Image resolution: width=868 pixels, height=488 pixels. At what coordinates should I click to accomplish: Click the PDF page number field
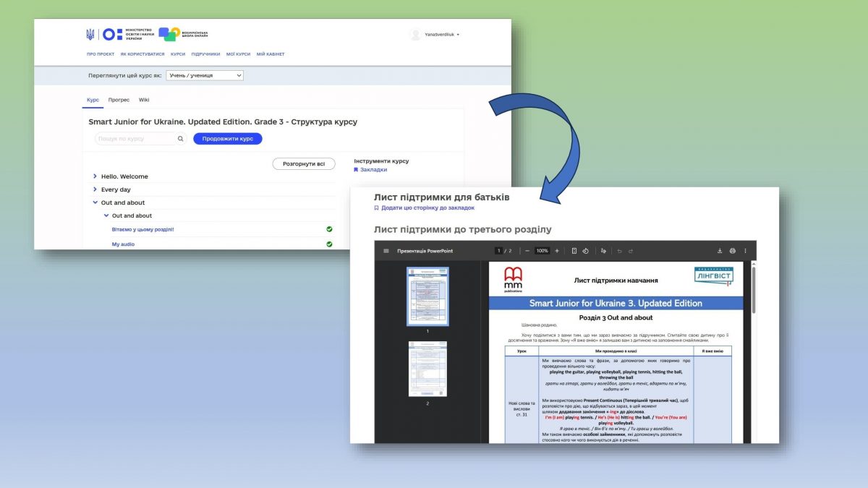tap(498, 251)
